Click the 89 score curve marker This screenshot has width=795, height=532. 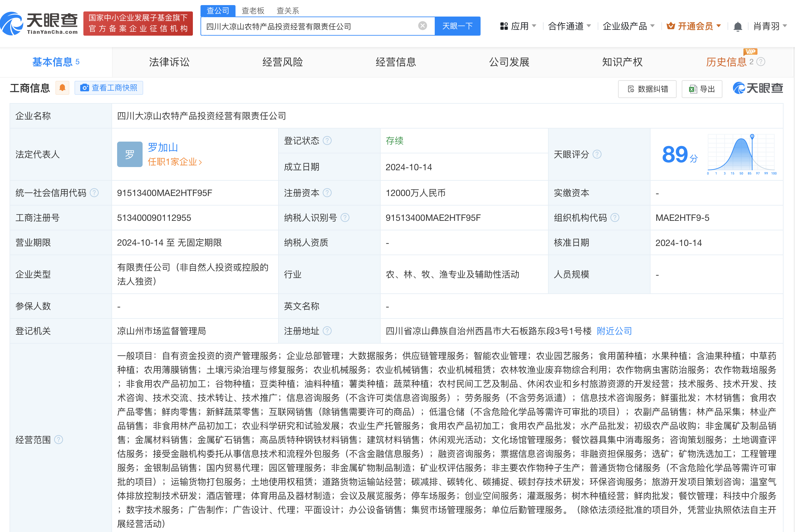tap(752, 136)
